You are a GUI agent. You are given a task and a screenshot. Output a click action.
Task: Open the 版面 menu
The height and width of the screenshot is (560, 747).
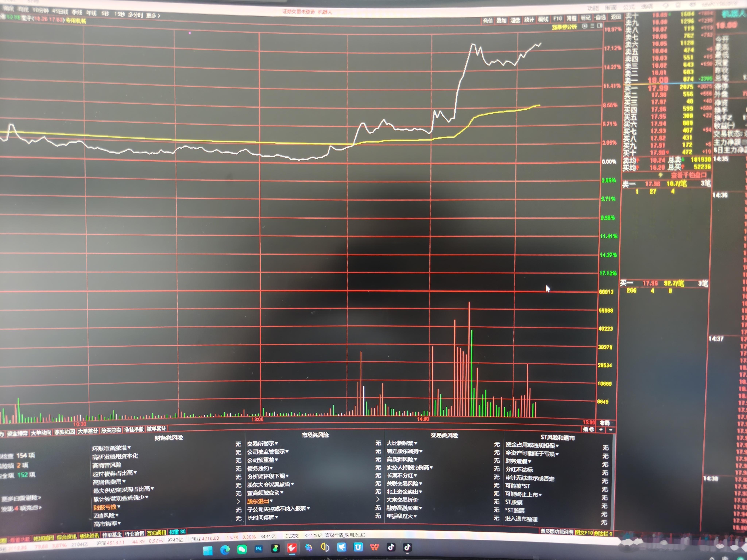click(x=611, y=7)
